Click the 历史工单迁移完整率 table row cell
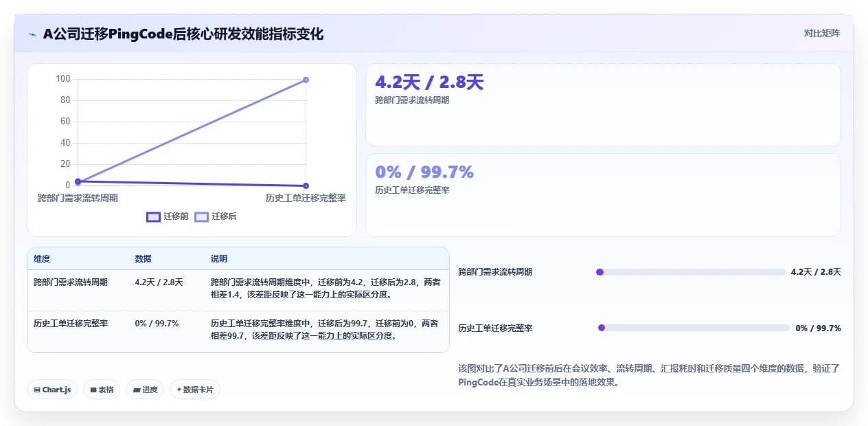The width and height of the screenshot is (868, 426). click(x=70, y=323)
